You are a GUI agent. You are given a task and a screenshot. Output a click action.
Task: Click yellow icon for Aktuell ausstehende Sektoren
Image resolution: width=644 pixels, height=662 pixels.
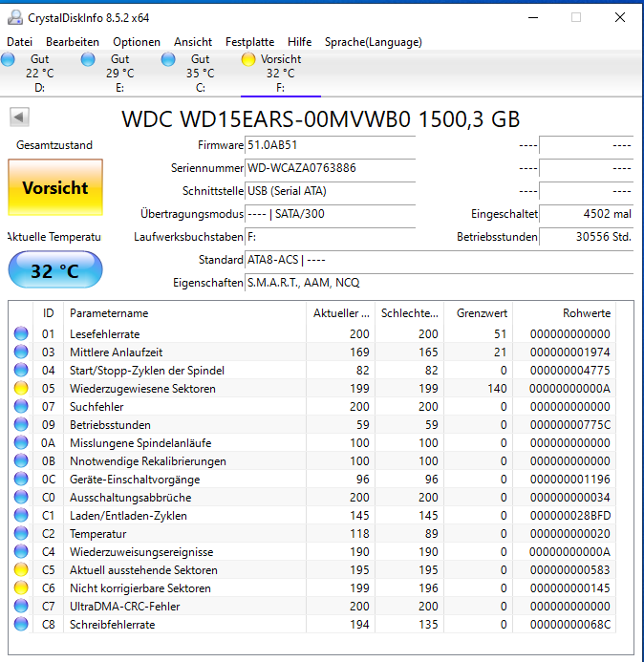click(x=21, y=569)
